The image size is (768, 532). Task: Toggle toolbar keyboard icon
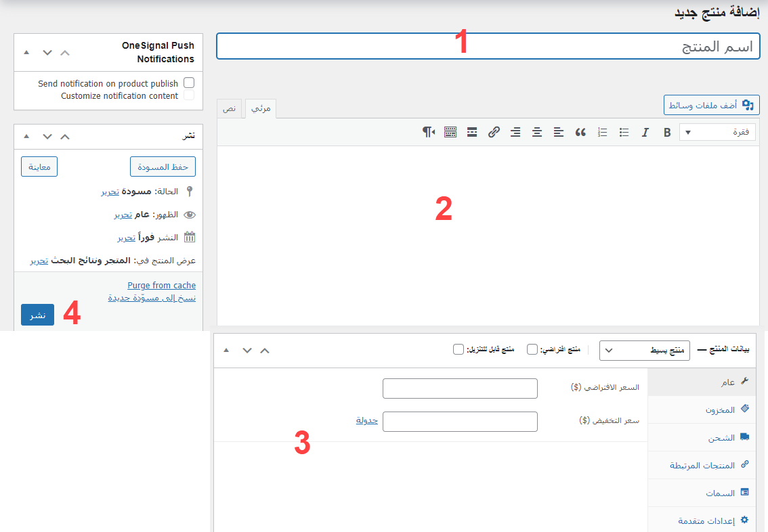tap(450, 132)
